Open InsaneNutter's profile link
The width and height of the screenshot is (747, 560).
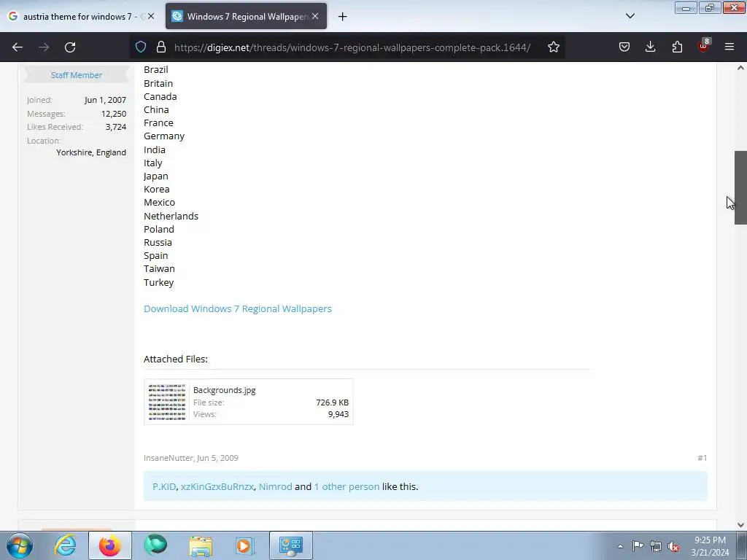coord(169,458)
